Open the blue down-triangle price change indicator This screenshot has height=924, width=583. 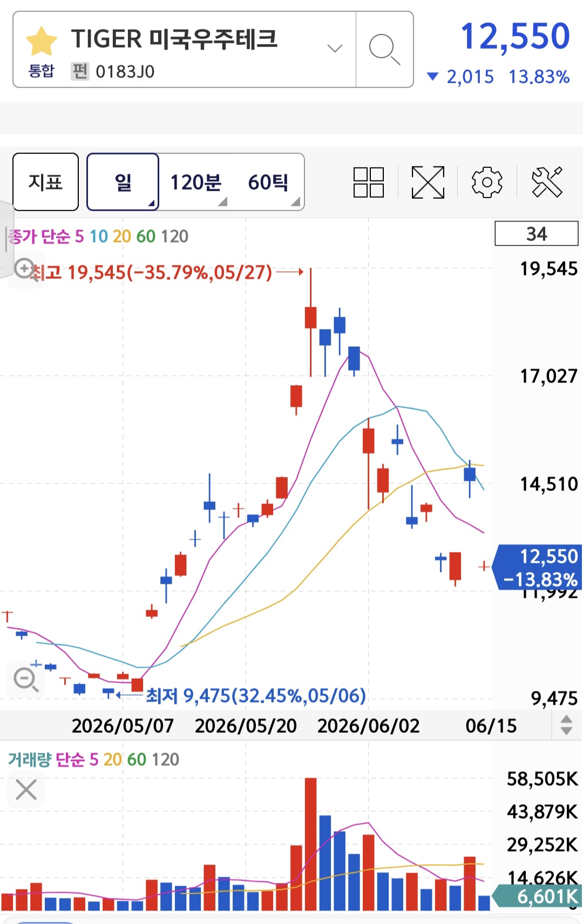tap(432, 77)
